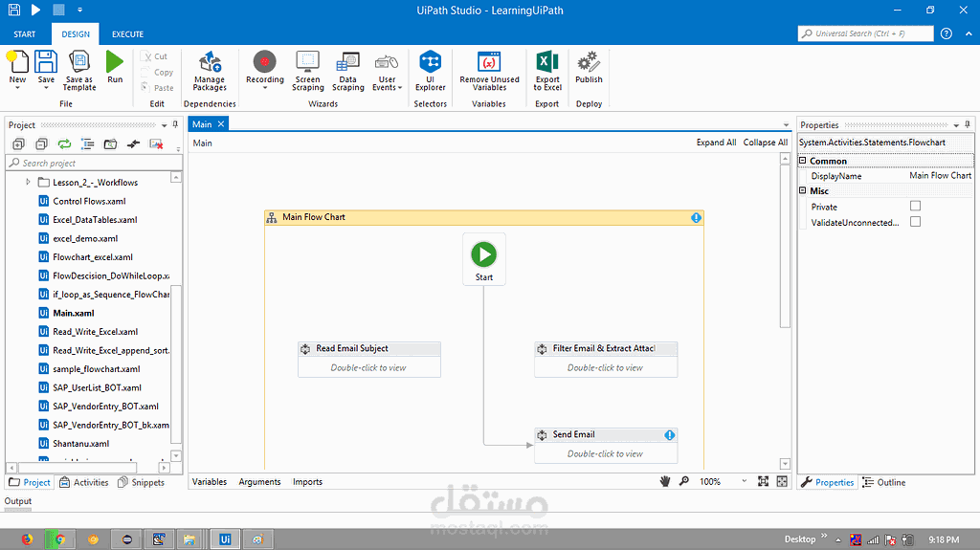Collapse the Misc property group
Image resolution: width=980 pixels, height=550 pixels.
tap(803, 190)
